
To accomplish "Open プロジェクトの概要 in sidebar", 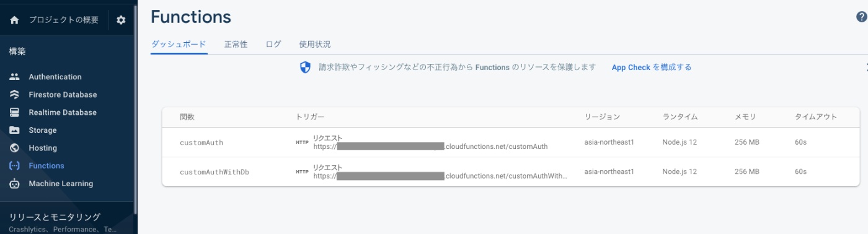I will (63, 20).
